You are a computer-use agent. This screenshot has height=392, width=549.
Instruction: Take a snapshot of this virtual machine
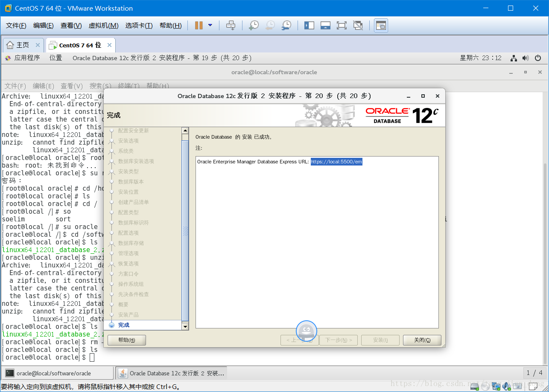pos(254,26)
